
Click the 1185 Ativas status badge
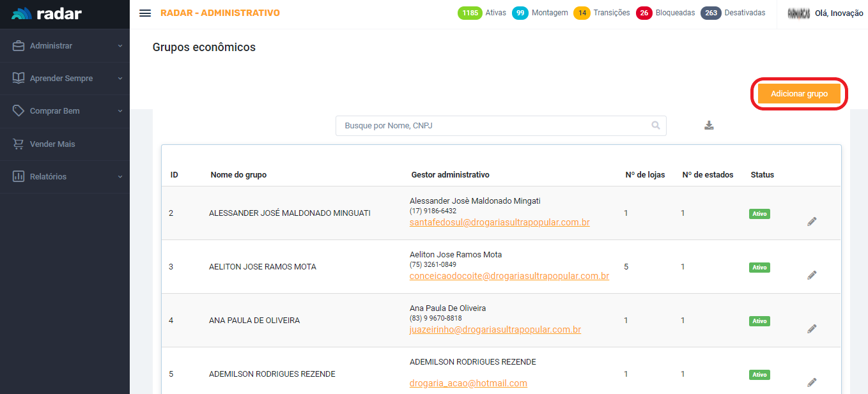470,13
